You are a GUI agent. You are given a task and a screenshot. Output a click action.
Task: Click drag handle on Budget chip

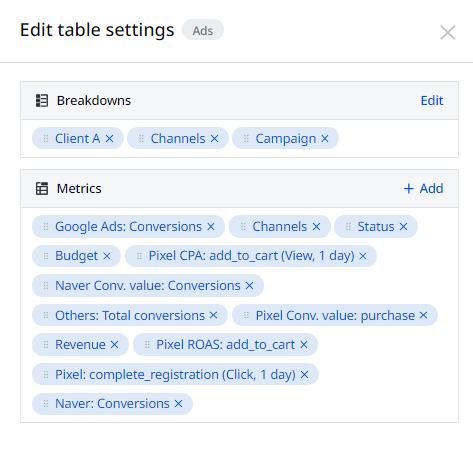coord(46,256)
